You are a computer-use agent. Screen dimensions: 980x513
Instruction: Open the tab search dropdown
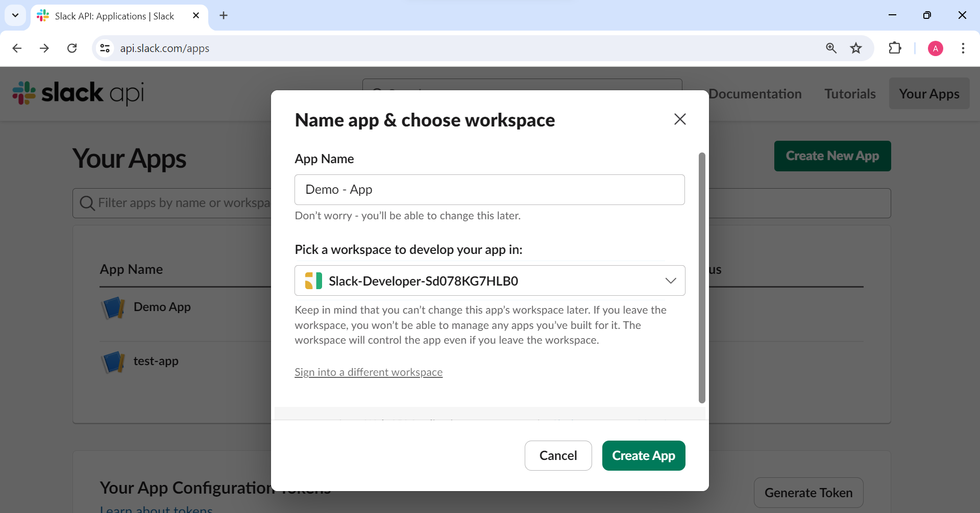(x=15, y=15)
